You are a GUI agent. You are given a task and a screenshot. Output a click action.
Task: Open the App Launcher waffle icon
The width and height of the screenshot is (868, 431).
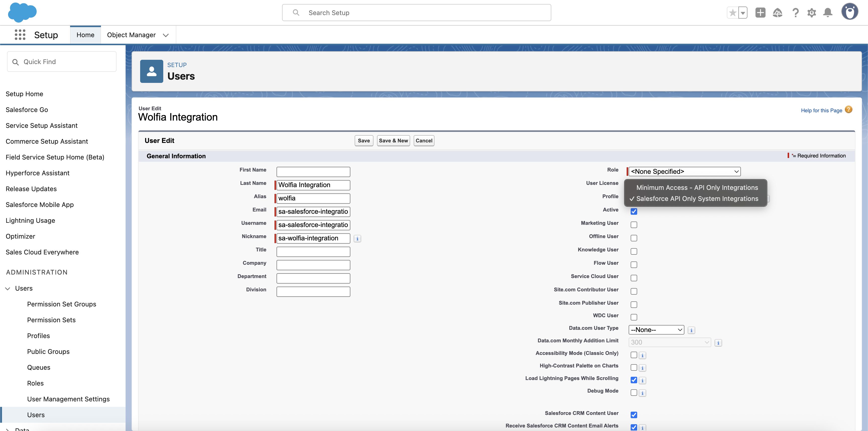tap(20, 35)
